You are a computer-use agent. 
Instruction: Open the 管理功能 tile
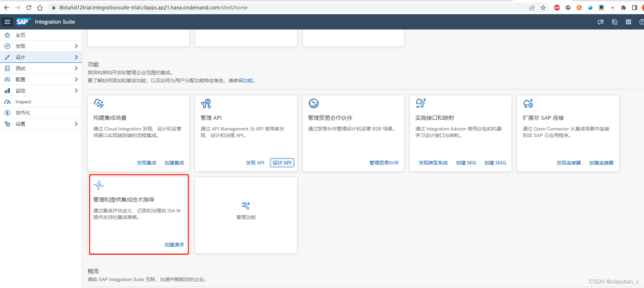point(246,215)
